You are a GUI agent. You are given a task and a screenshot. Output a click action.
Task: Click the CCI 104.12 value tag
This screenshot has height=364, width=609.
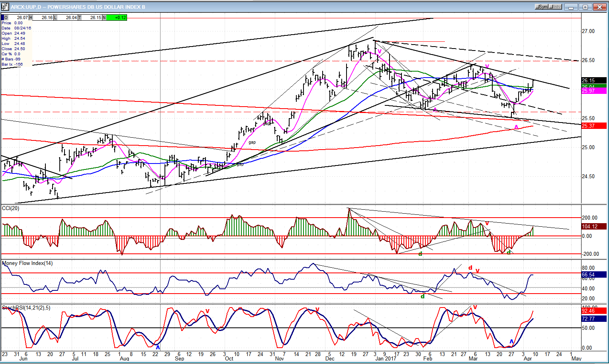point(593,226)
